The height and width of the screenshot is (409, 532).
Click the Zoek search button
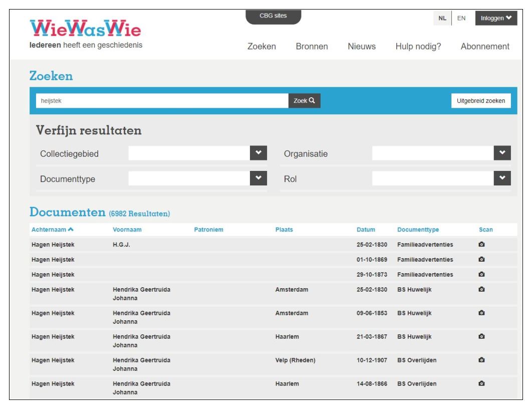[x=304, y=101]
